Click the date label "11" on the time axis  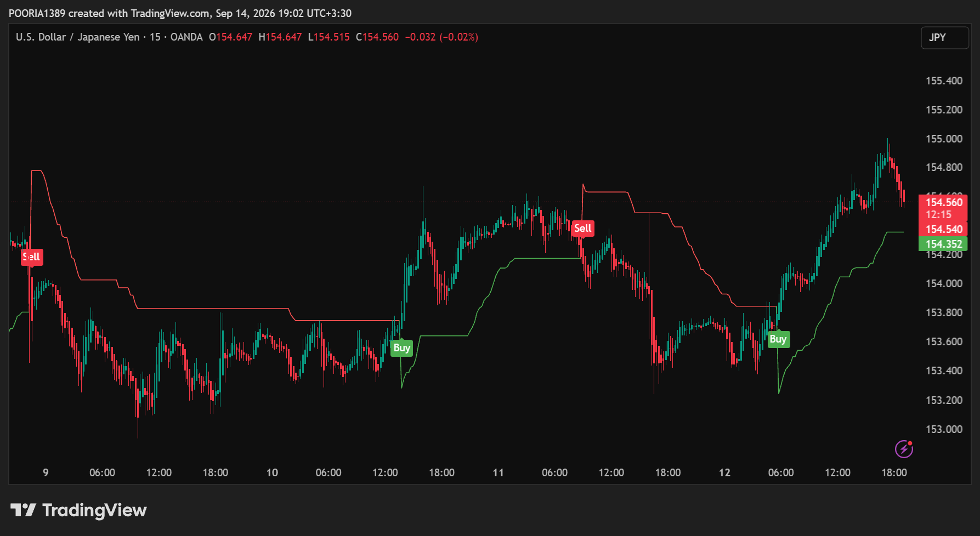point(498,472)
